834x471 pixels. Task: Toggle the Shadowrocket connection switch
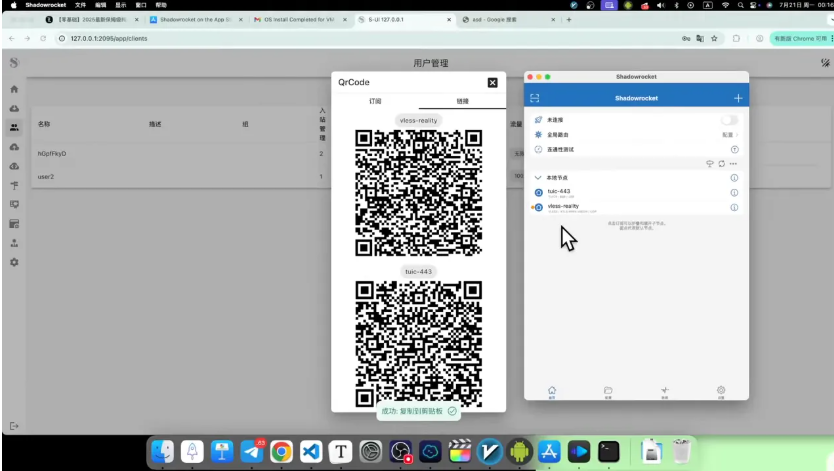tap(730, 120)
